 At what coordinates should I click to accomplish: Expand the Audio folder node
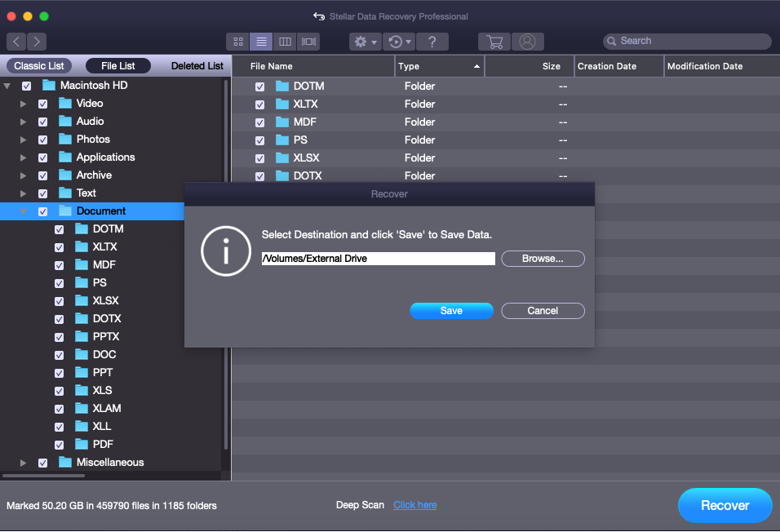23,122
